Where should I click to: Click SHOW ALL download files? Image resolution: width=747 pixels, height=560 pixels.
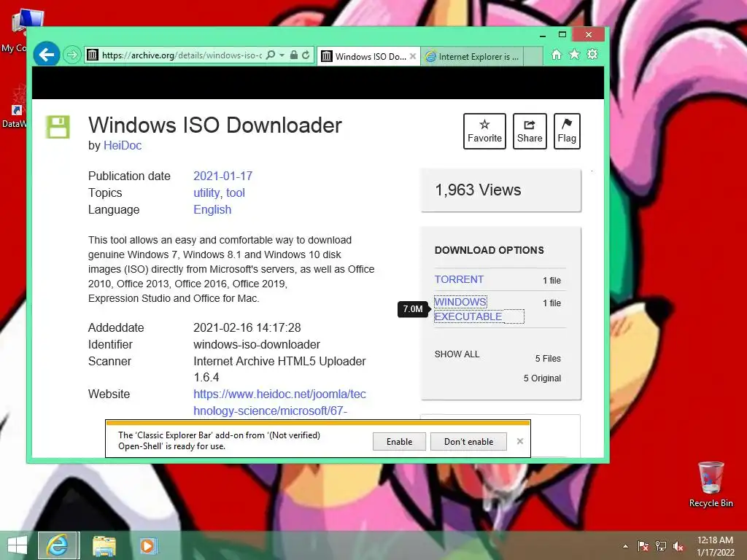457,354
